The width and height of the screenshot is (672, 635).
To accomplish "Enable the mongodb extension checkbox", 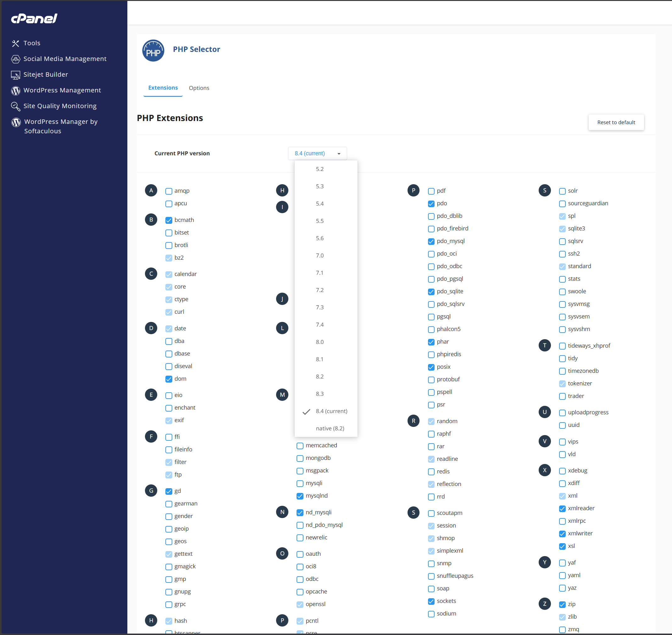I will [300, 458].
